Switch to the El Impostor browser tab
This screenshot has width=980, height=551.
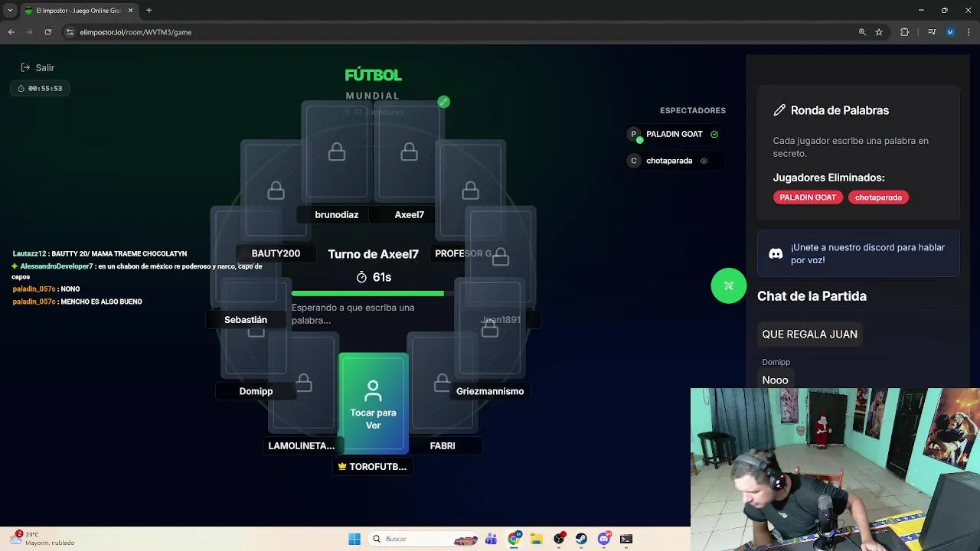[79, 11]
